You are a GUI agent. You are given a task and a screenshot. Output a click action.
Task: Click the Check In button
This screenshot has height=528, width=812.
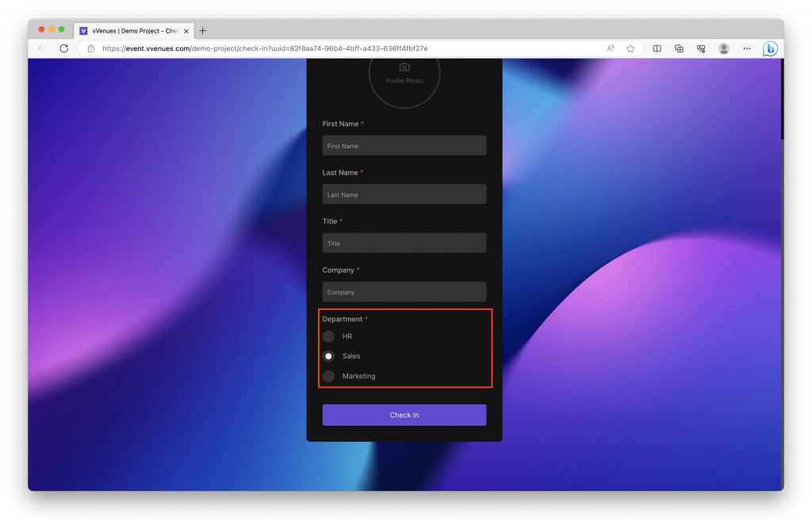pos(404,415)
